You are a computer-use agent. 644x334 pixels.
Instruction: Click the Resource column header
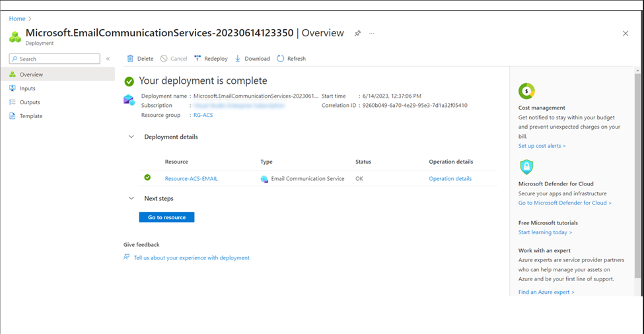176,162
